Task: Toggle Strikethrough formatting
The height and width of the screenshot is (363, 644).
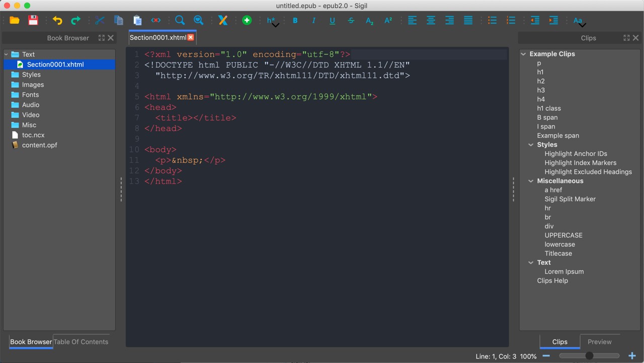Action: [x=351, y=21]
